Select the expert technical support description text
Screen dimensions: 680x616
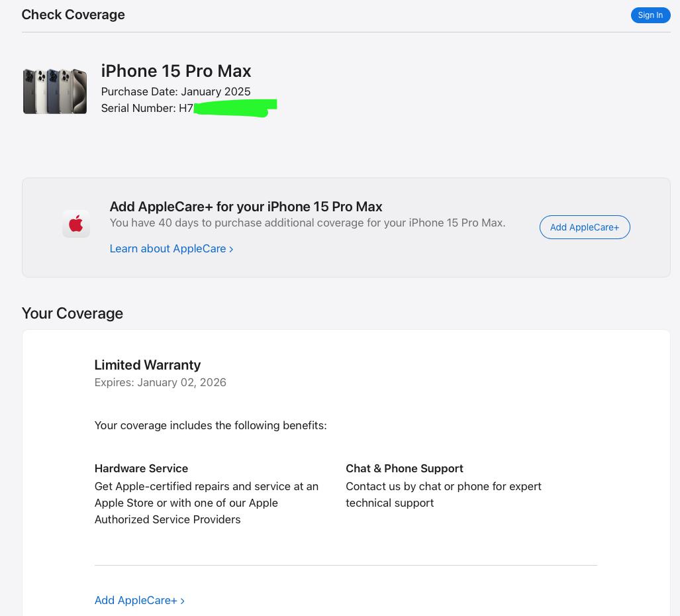coord(443,495)
